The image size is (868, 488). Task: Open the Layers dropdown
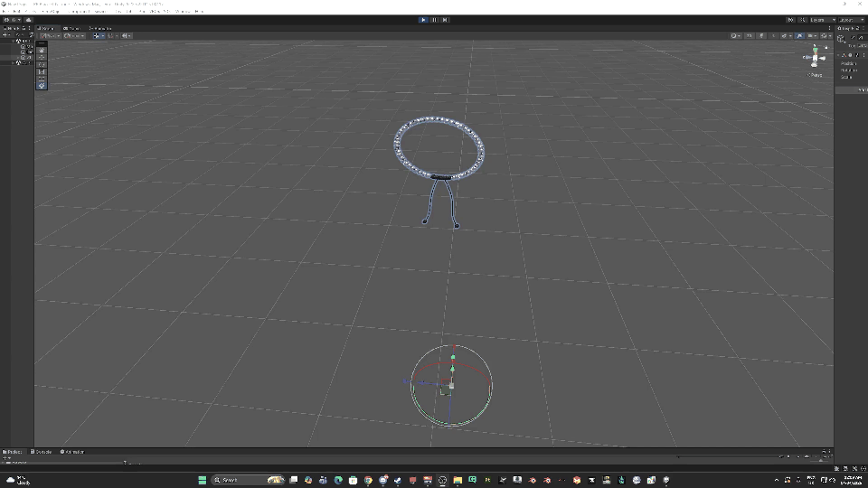point(822,19)
